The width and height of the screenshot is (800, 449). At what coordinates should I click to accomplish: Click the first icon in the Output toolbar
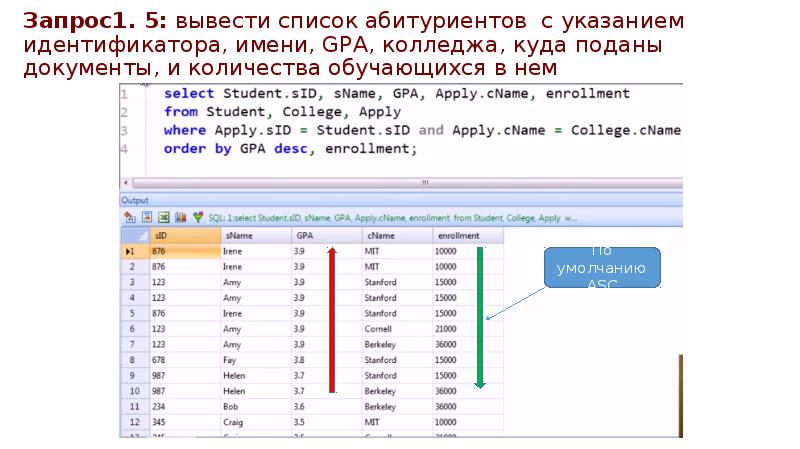130,217
